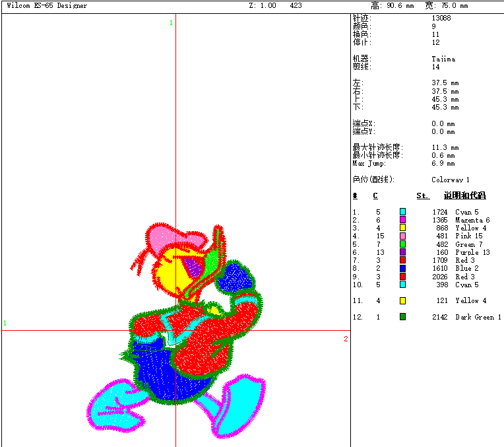Click the red swatch beside 2026 stitches
The image size is (504, 447).
[x=402, y=277]
